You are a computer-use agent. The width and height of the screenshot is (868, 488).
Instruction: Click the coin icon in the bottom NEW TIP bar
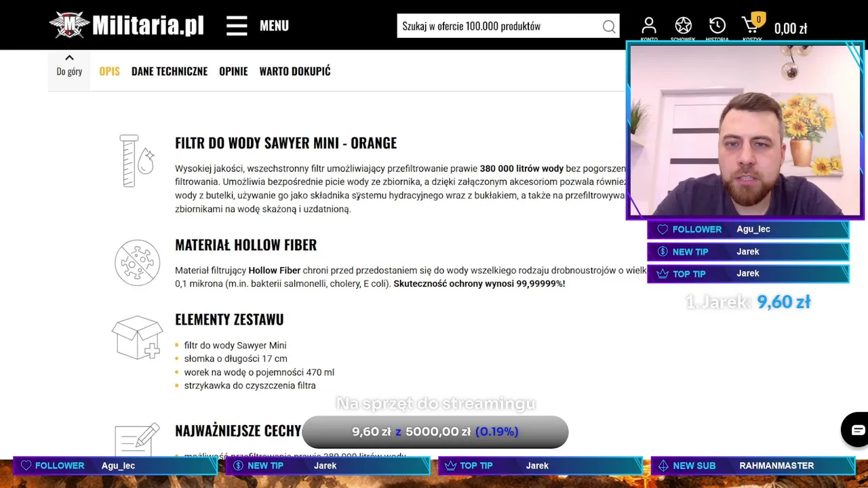tap(238, 466)
